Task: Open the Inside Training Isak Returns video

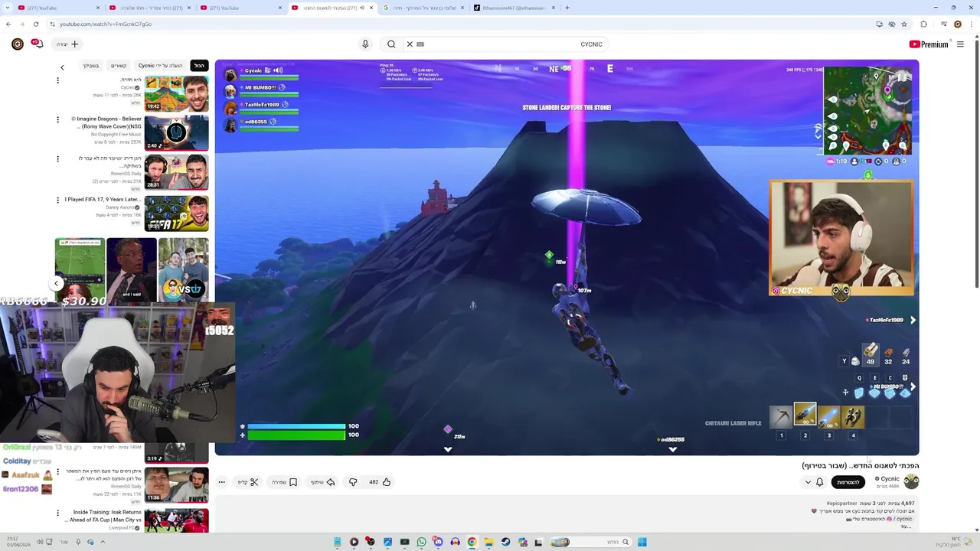Action: [176, 520]
